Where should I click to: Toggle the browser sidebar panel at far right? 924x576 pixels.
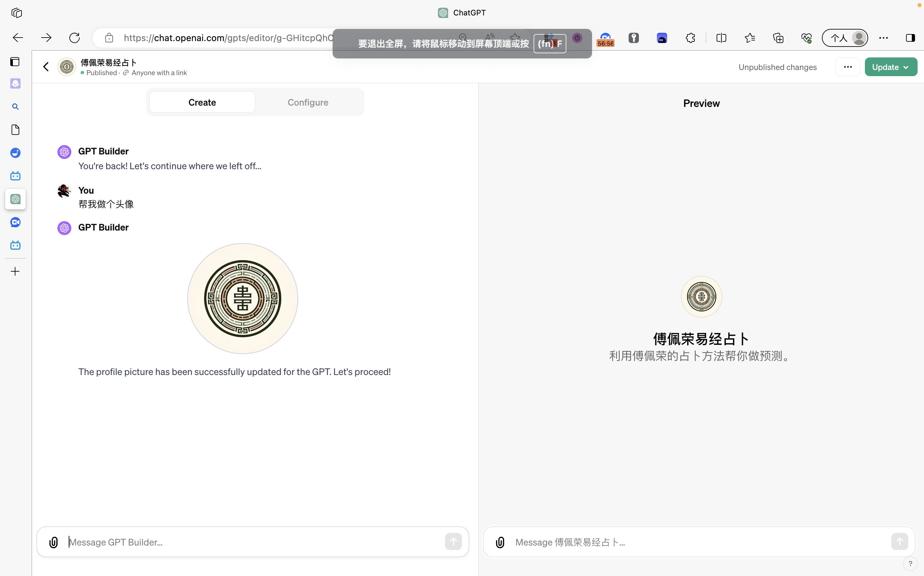click(910, 38)
